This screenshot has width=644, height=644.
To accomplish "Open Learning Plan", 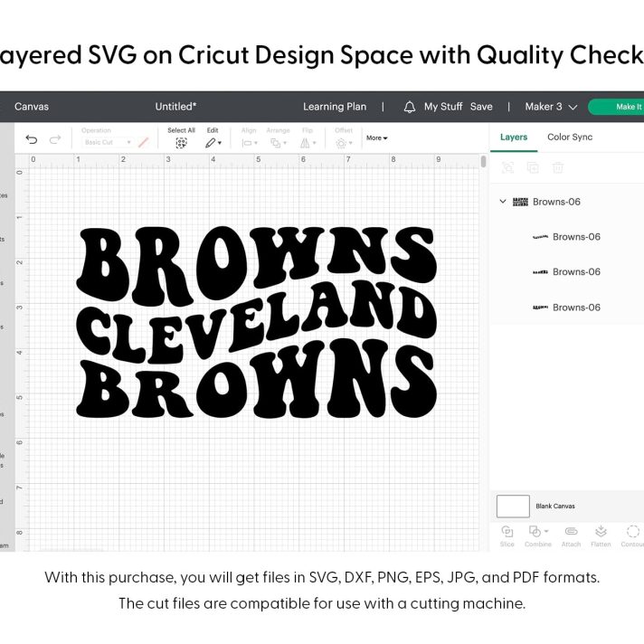I will (x=335, y=107).
